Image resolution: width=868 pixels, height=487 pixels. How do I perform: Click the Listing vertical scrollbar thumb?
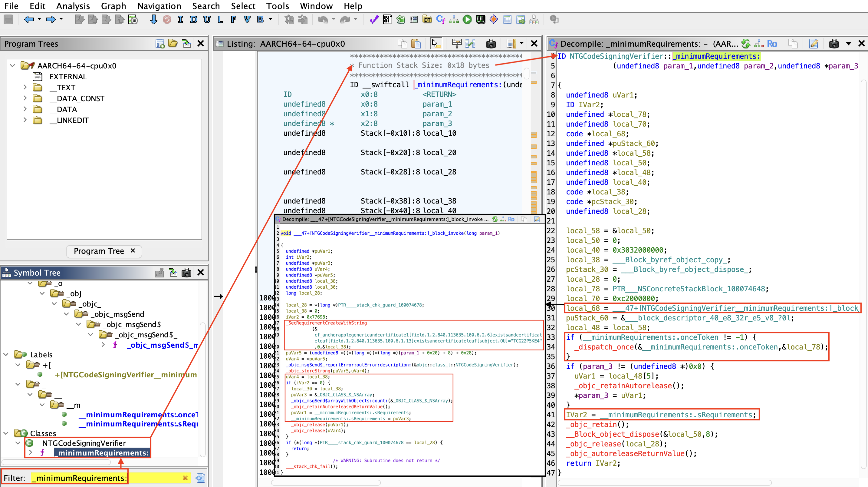click(526, 74)
